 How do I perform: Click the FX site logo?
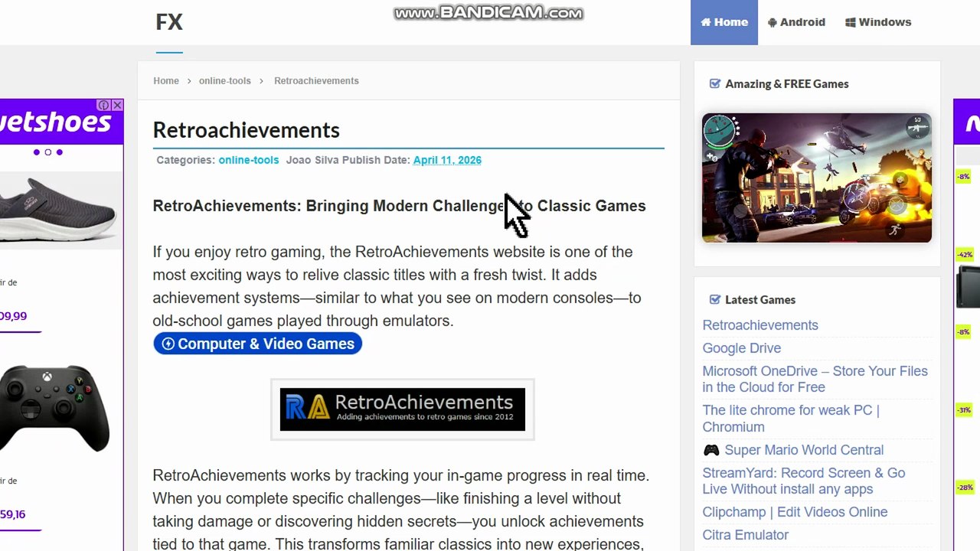169,22
